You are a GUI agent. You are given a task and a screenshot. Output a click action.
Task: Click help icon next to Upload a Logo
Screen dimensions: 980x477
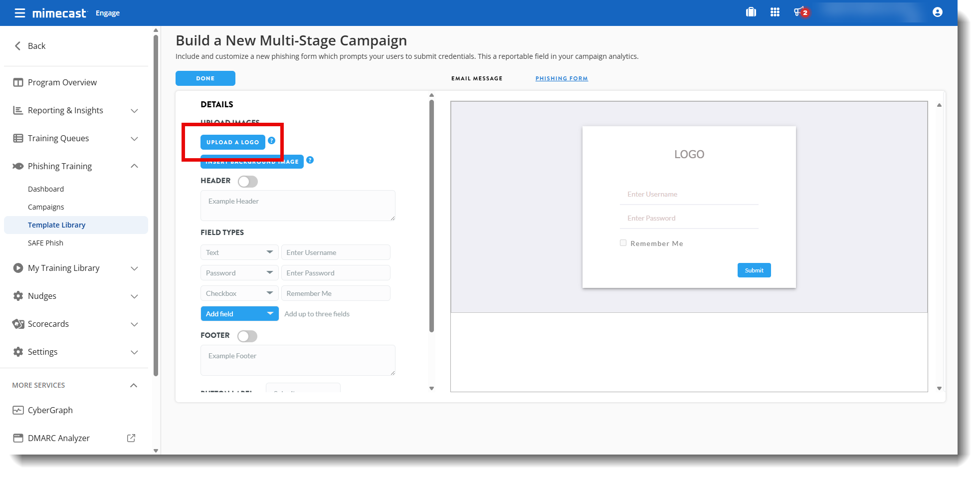[271, 141]
